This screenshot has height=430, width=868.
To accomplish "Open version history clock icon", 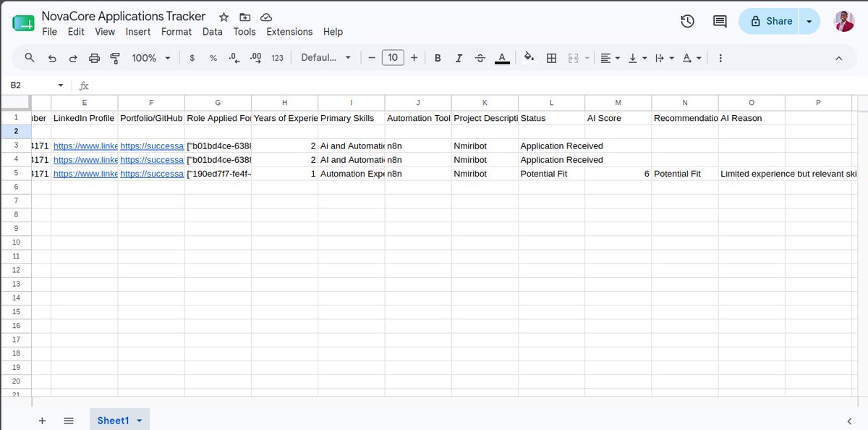I will [688, 22].
